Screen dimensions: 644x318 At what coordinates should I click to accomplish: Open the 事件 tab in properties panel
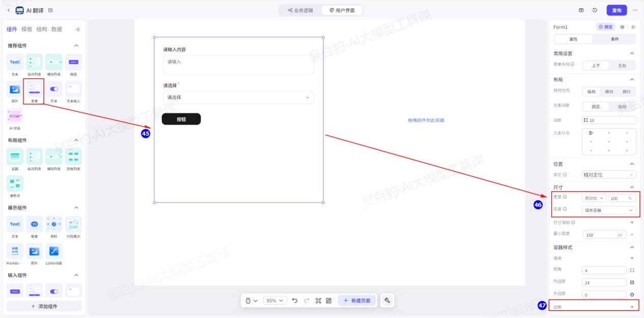coord(614,39)
